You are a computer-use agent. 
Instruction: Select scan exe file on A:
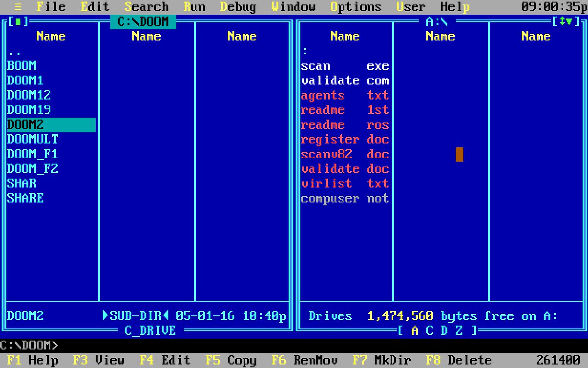pyautogui.click(x=345, y=66)
